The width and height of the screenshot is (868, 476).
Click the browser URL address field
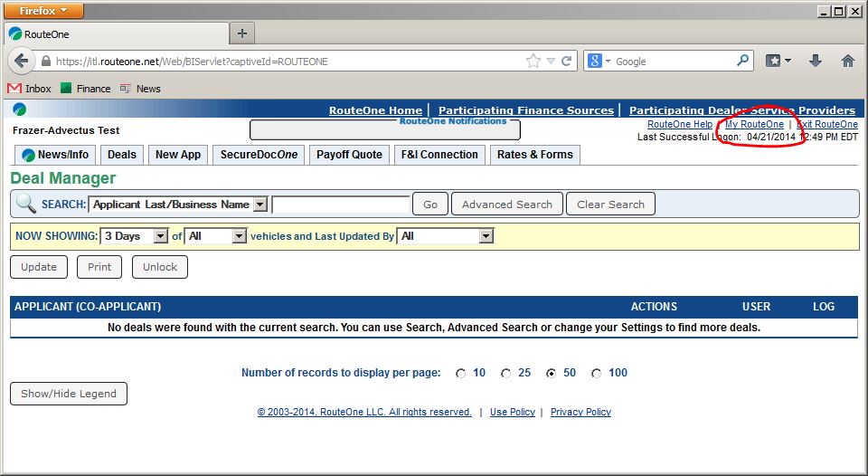point(288,61)
